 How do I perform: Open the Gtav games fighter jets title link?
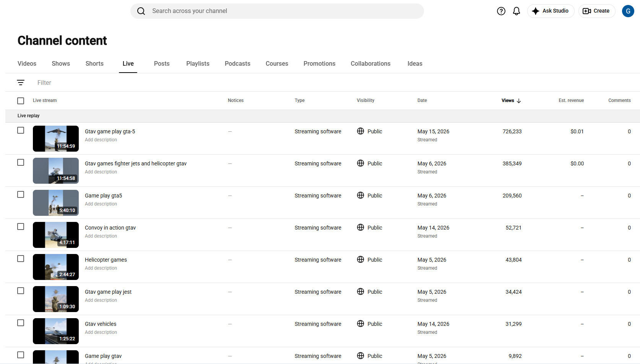(x=136, y=163)
